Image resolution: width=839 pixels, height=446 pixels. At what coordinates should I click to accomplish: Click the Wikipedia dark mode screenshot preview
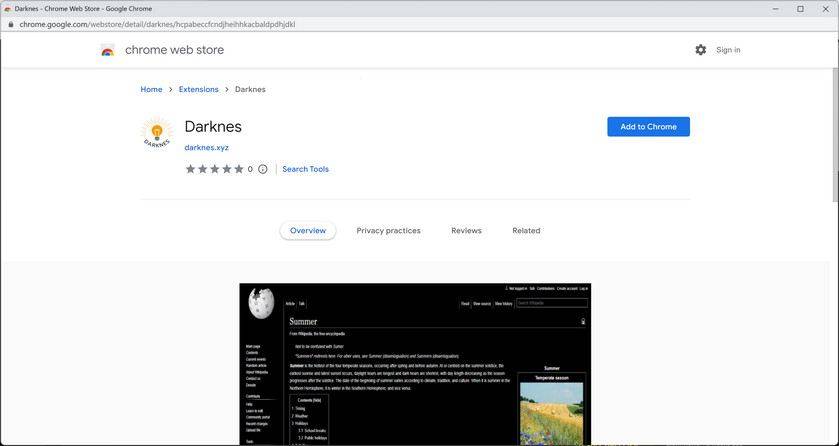point(415,364)
